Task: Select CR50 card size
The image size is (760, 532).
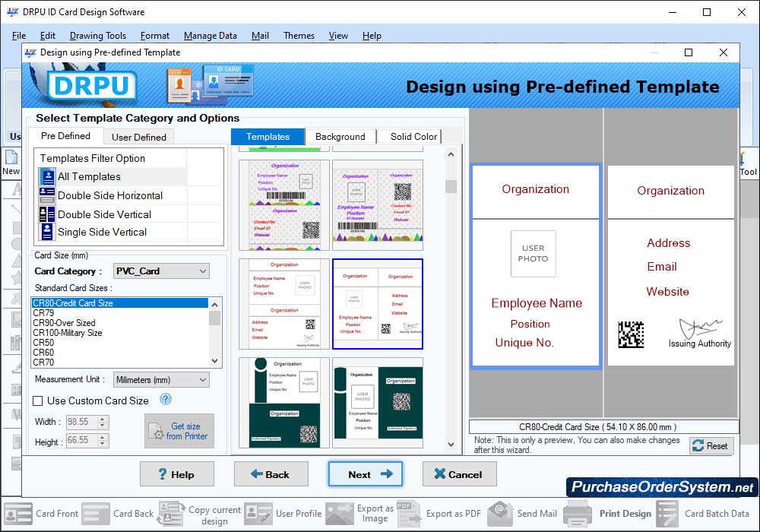Action: click(x=120, y=343)
